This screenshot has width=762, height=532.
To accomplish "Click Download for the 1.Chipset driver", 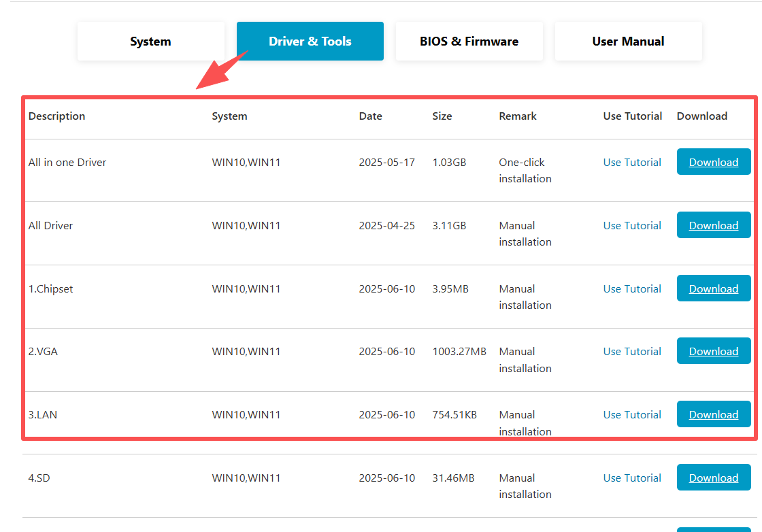I will (713, 288).
